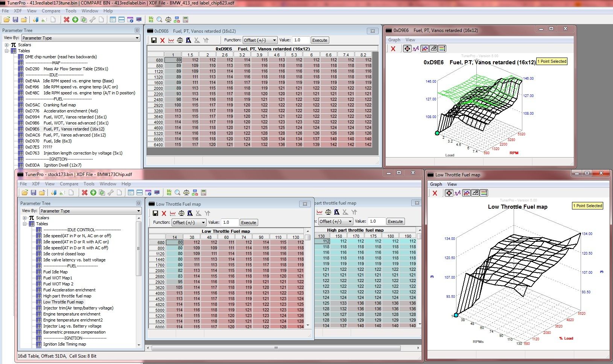Click the calculator icon in stock173.bin window toolbar

pos(204,193)
